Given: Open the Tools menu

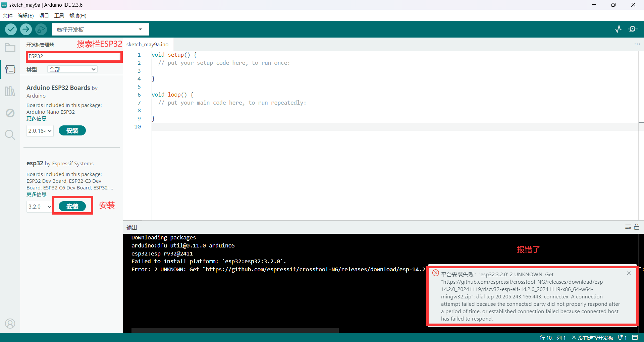Looking at the screenshot, I should point(59,15).
